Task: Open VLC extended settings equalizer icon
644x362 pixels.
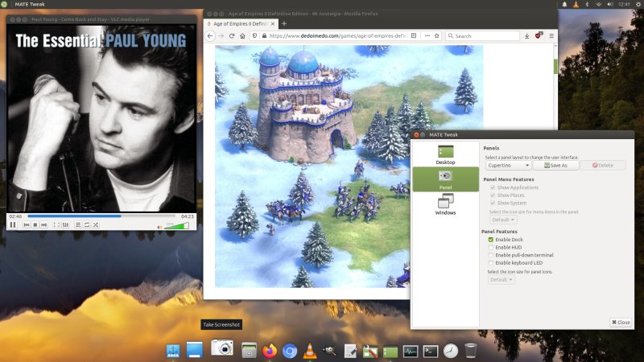Action: click(x=65, y=225)
